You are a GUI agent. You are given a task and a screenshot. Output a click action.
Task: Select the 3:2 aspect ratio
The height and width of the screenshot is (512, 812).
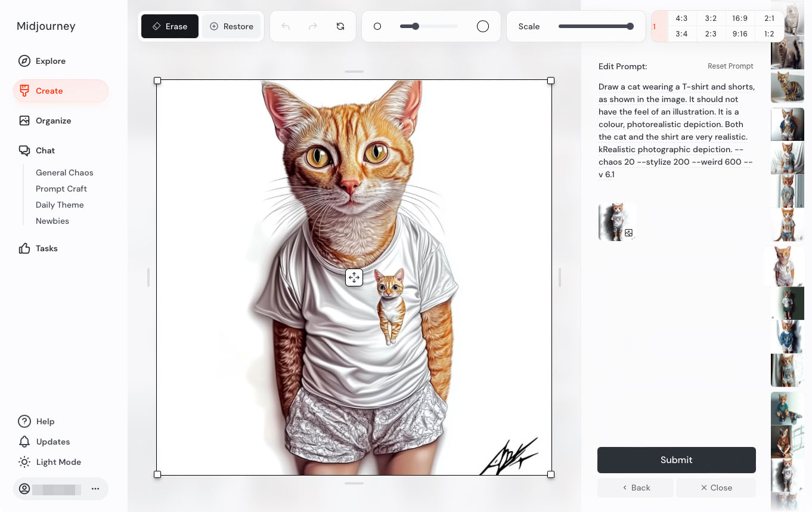[711, 18]
